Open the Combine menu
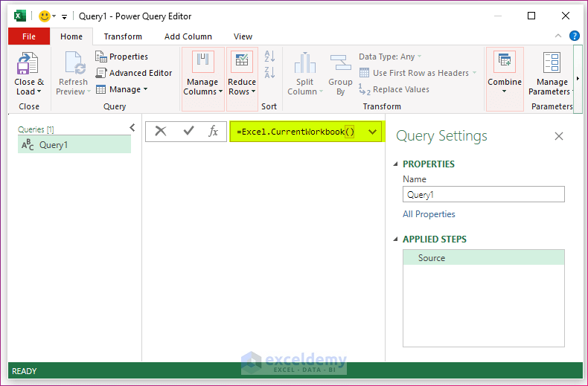 pyautogui.click(x=505, y=79)
